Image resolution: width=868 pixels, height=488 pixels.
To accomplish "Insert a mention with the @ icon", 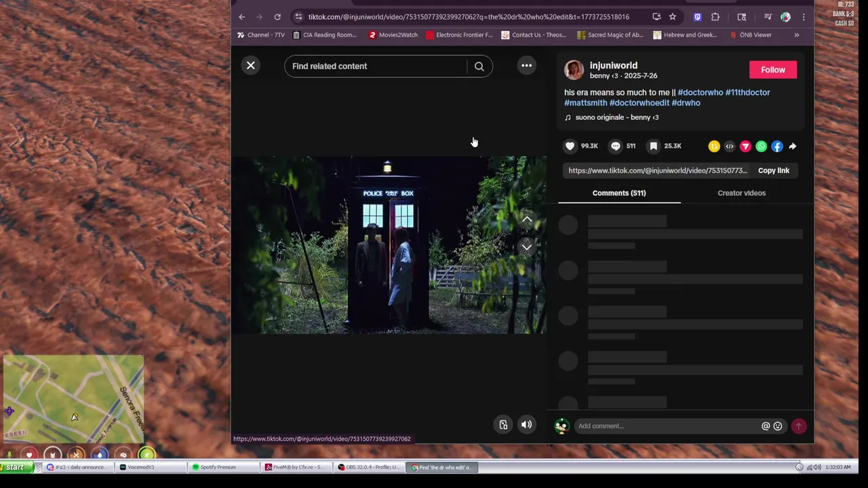I will tap(766, 426).
